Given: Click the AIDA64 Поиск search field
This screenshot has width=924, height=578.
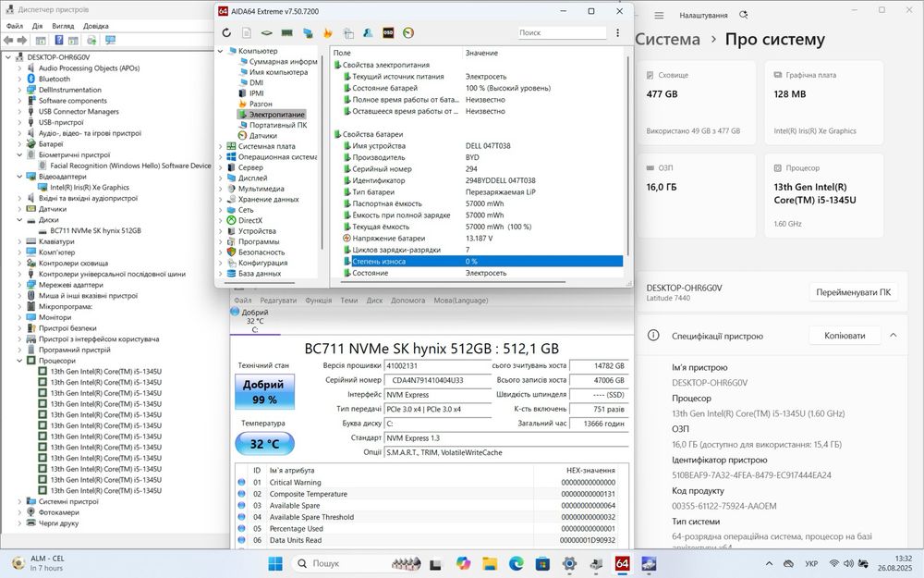Looking at the screenshot, I should 562,33.
